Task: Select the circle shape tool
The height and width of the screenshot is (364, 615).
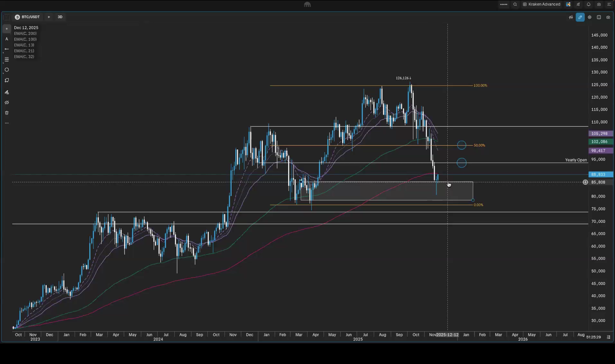Action: 7,70
